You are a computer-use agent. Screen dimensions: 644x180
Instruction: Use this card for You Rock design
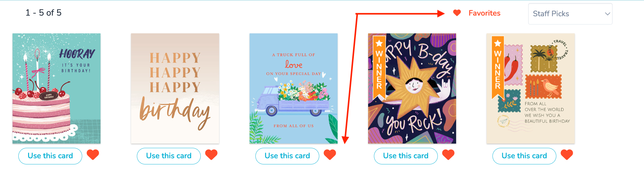coord(406,156)
